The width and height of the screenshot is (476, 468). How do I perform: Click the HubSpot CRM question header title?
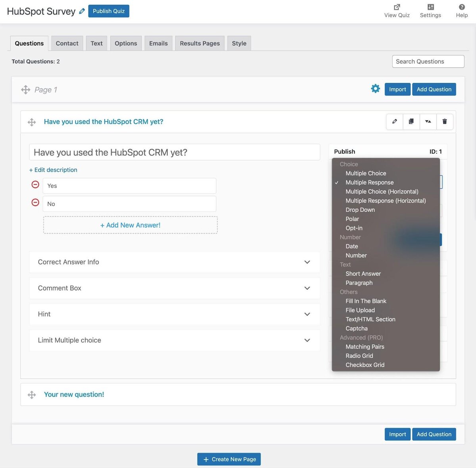click(x=104, y=122)
